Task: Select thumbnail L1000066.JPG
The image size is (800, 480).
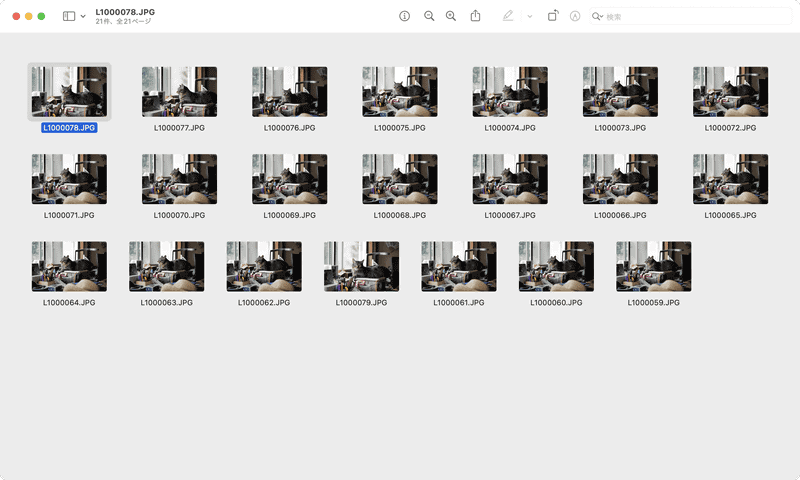Action: pos(620,179)
